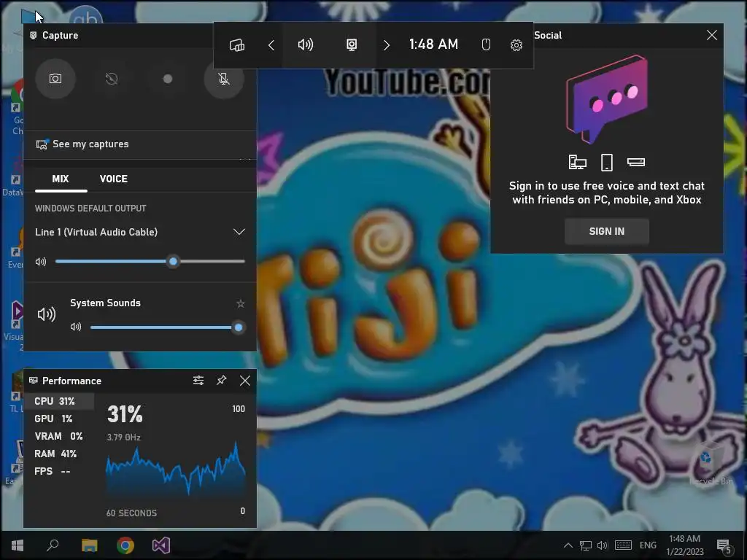Open taskbar search
The width and height of the screenshot is (747, 560).
[x=53, y=545]
